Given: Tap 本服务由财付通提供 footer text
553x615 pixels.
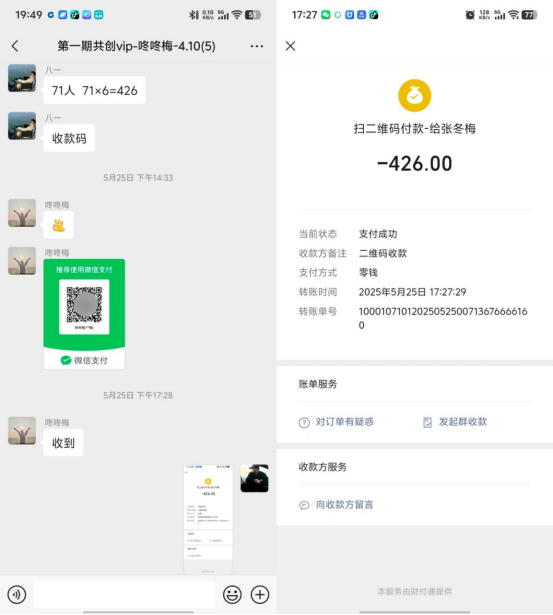Looking at the screenshot, I should click(415, 591).
